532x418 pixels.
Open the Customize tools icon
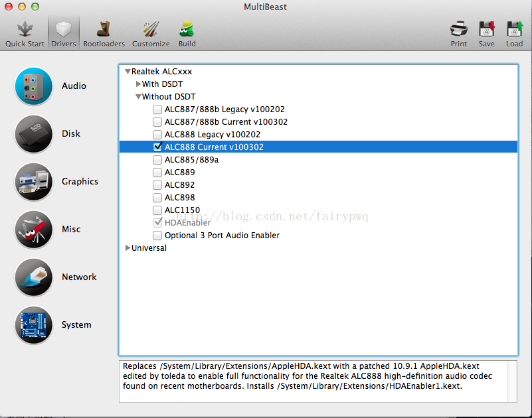151,29
